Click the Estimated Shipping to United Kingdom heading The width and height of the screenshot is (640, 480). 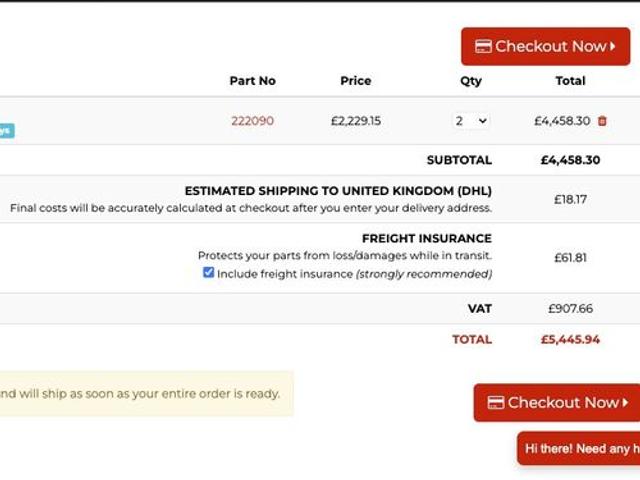(338, 190)
